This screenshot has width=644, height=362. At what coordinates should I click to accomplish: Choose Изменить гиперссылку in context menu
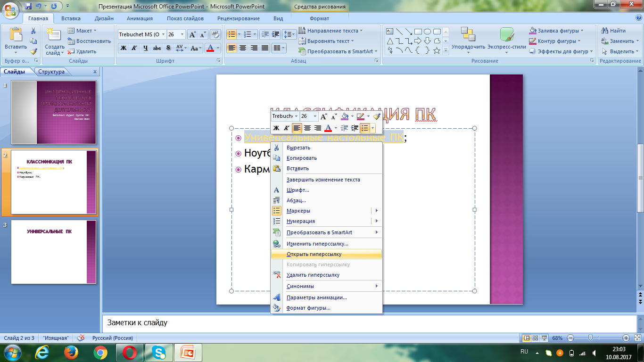(x=326, y=244)
